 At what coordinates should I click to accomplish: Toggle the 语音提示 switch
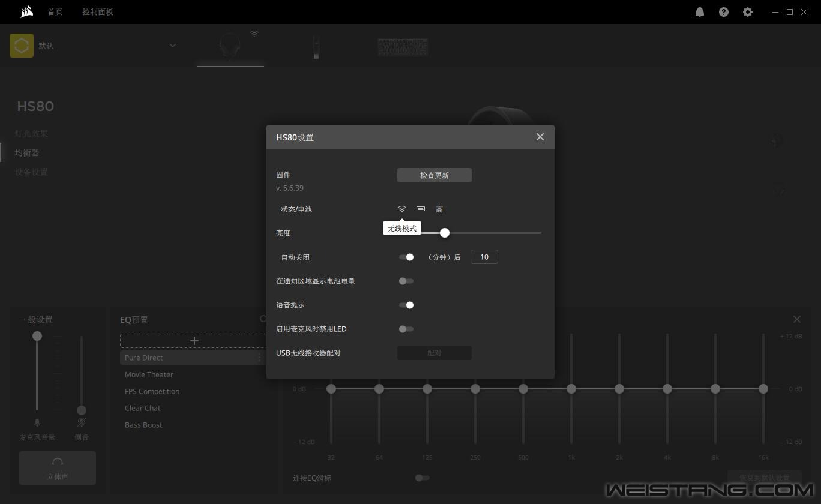(406, 305)
